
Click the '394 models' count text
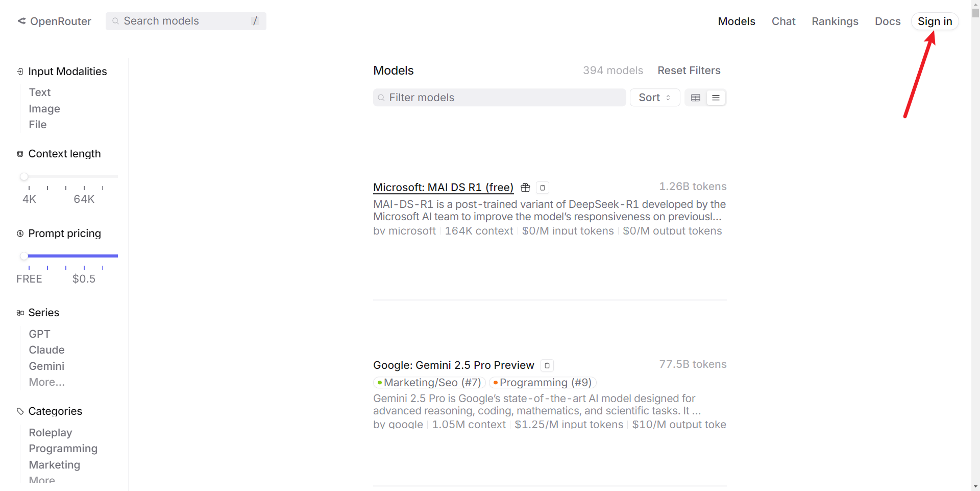613,71
